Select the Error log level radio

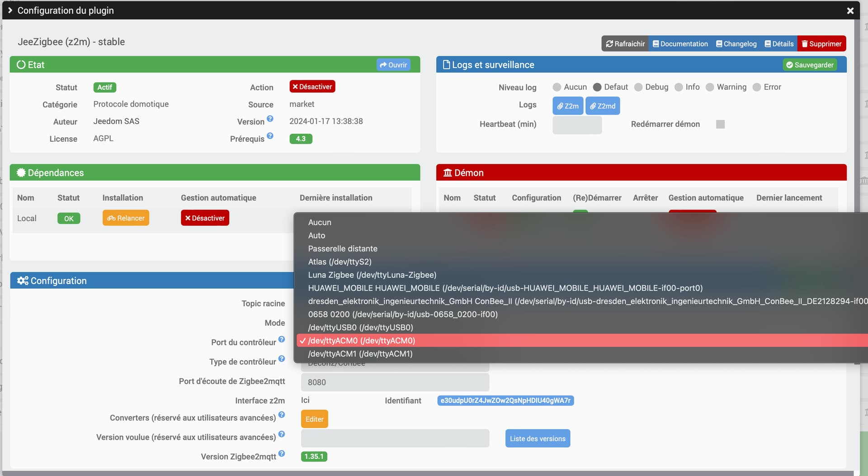click(x=757, y=87)
